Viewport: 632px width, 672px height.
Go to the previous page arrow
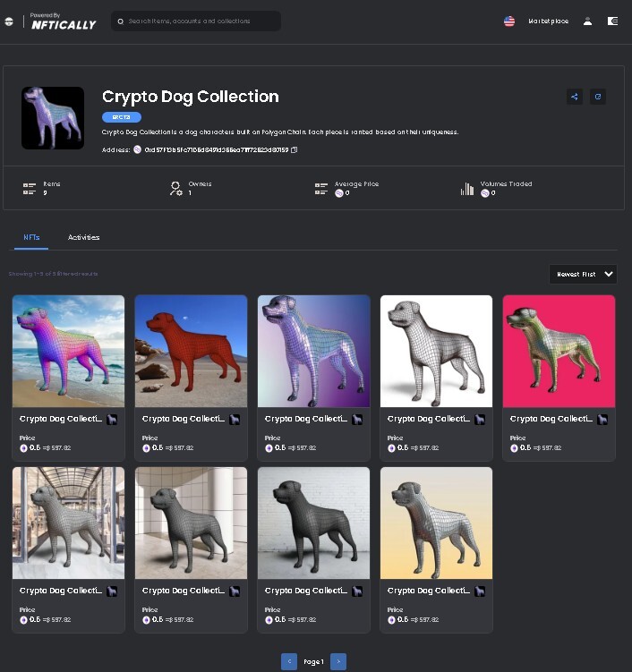pyautogui.click(x=289, y=662)
